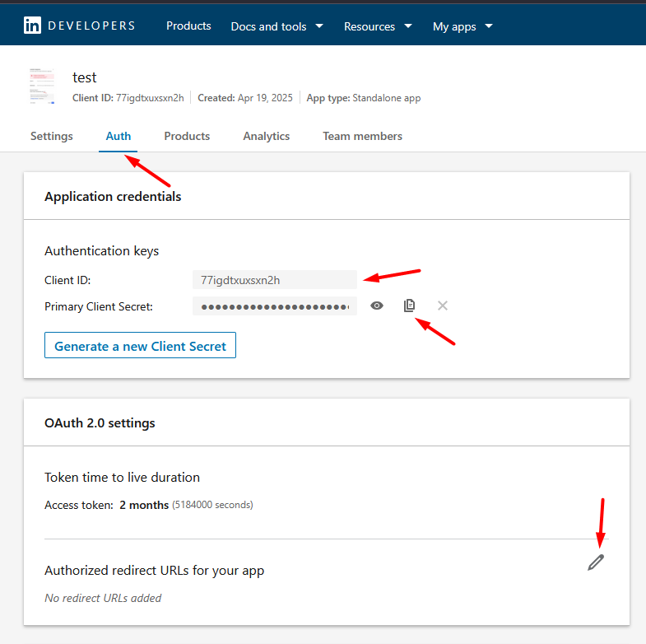Expand the My apps dropdown menu
Viewport: 646px width, 644px height.
pyautogui.click(x=462, y=26)
